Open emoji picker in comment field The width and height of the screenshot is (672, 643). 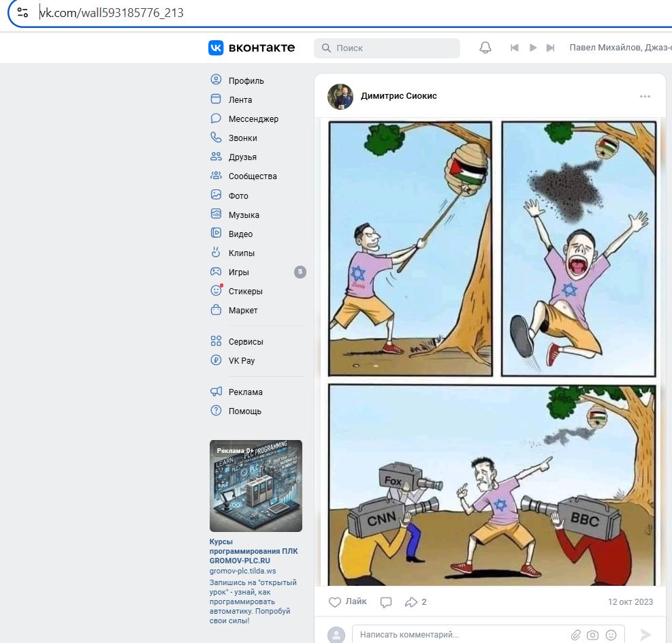(611, 635)
